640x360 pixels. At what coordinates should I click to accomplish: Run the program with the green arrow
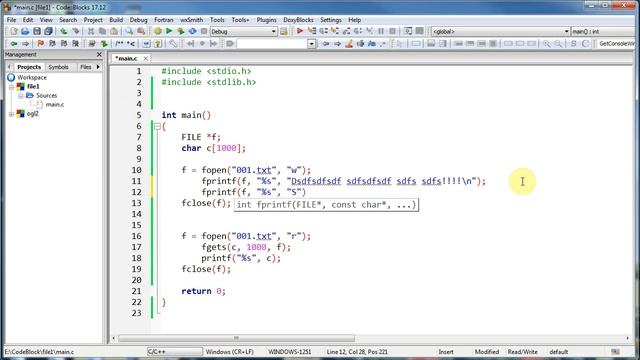pyautogui.click(x=169, y=31)
